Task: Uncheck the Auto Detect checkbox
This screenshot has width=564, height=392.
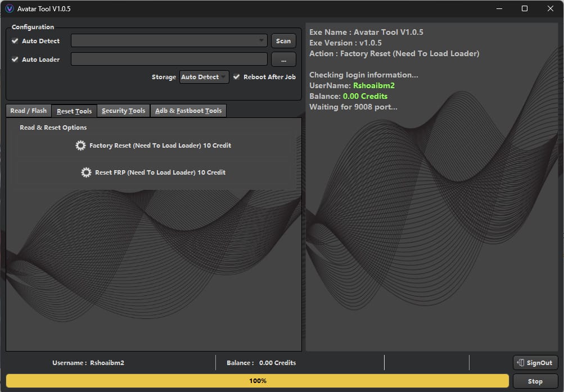Action: tap(15, 41)
